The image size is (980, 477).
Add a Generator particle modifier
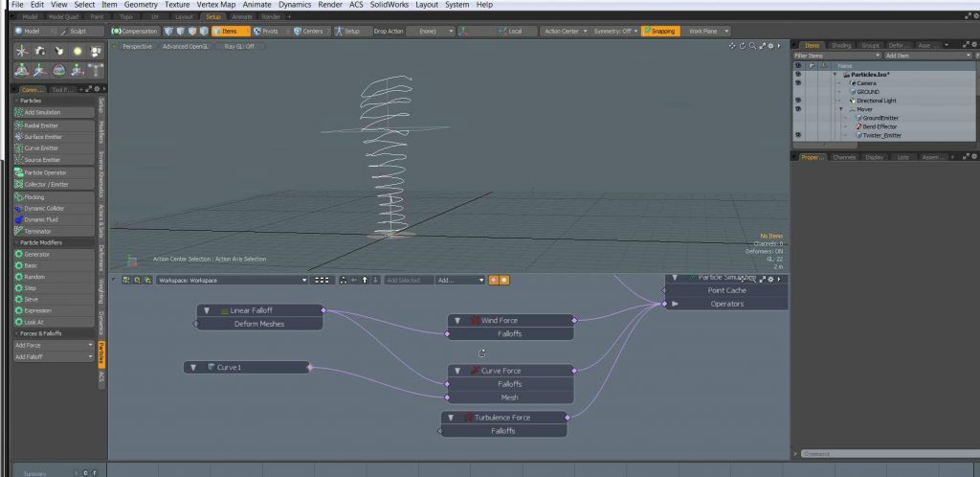[54, 255]
